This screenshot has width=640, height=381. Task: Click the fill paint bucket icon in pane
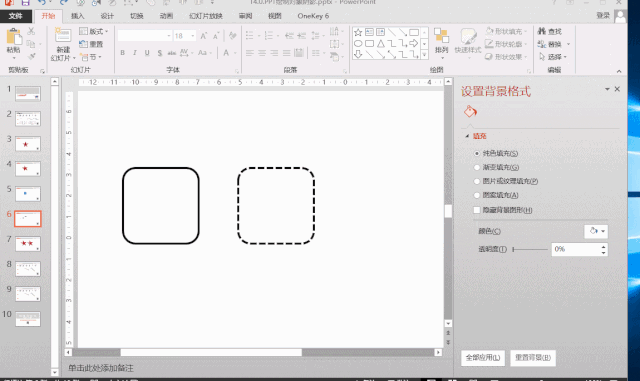tap(470, 111)
